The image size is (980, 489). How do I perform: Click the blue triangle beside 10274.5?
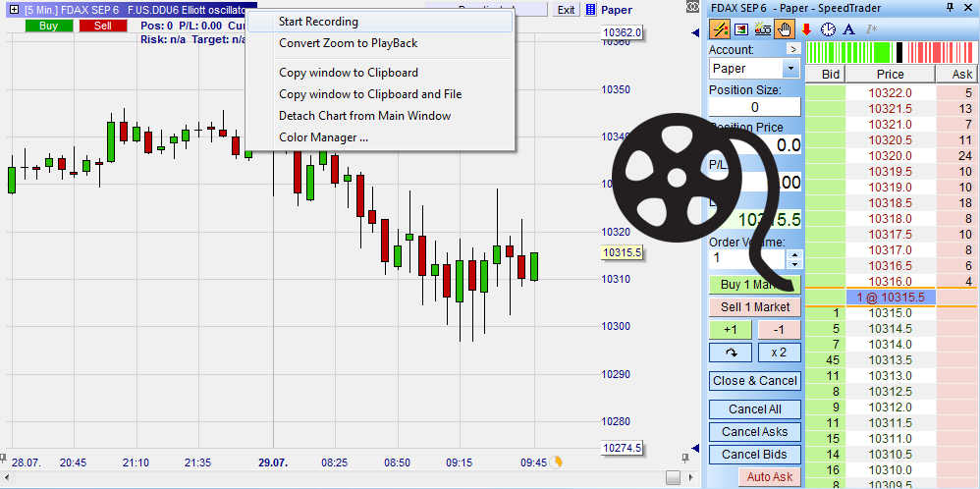click(695, 448)
